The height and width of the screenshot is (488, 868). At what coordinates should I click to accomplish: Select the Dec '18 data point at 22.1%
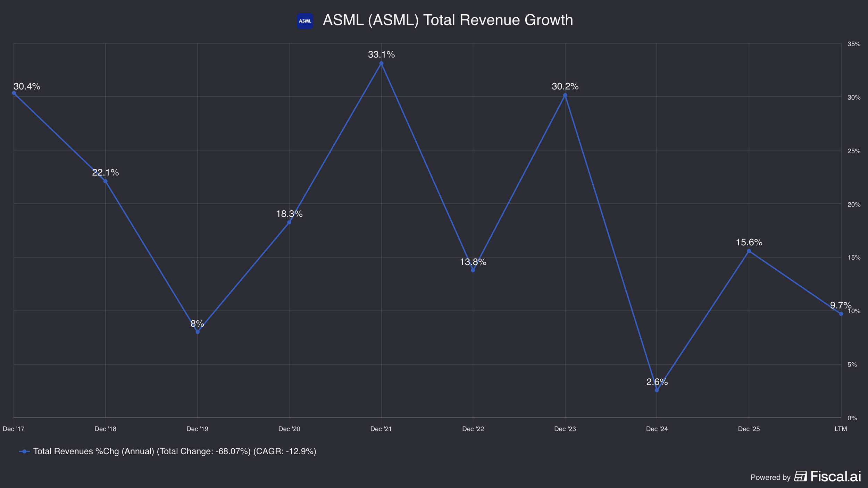click(x=106, y=181)
